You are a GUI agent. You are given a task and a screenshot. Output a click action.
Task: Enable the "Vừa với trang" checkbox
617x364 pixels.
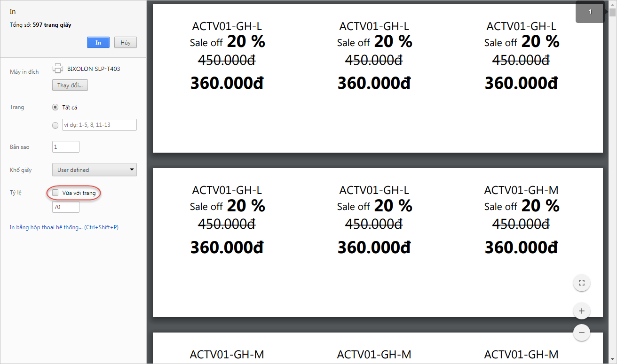55,193
